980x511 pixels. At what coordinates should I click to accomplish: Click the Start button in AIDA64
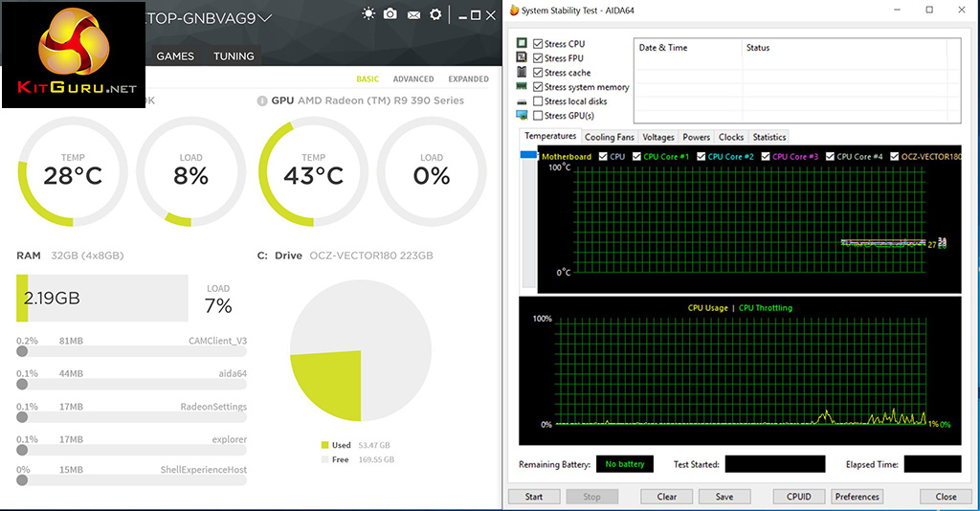pyautogui.click(x=534, y=497)
